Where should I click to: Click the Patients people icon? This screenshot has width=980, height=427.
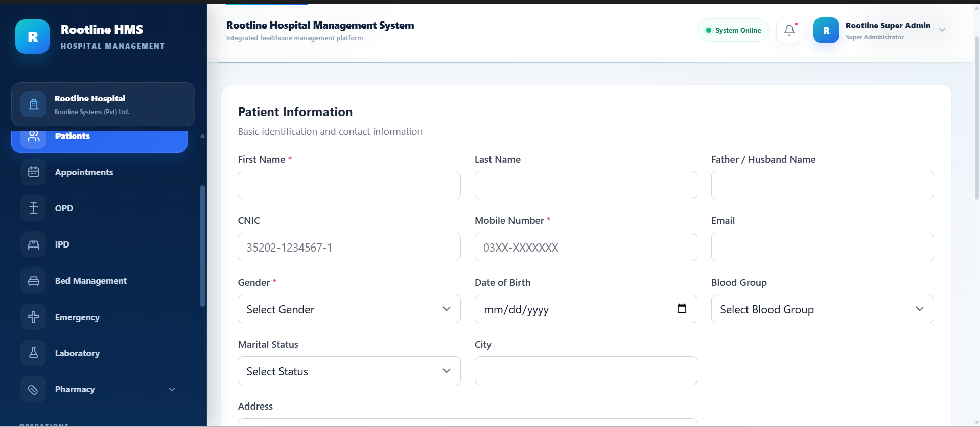34,137
